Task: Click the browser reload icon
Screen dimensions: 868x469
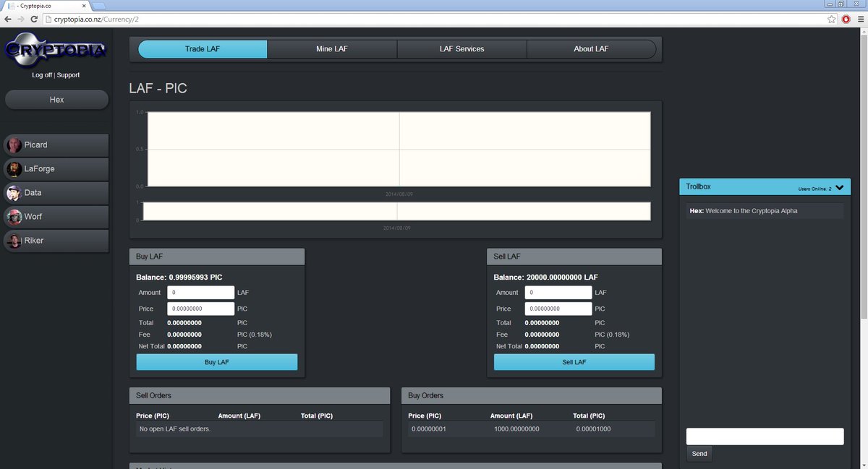Action: 33,20
